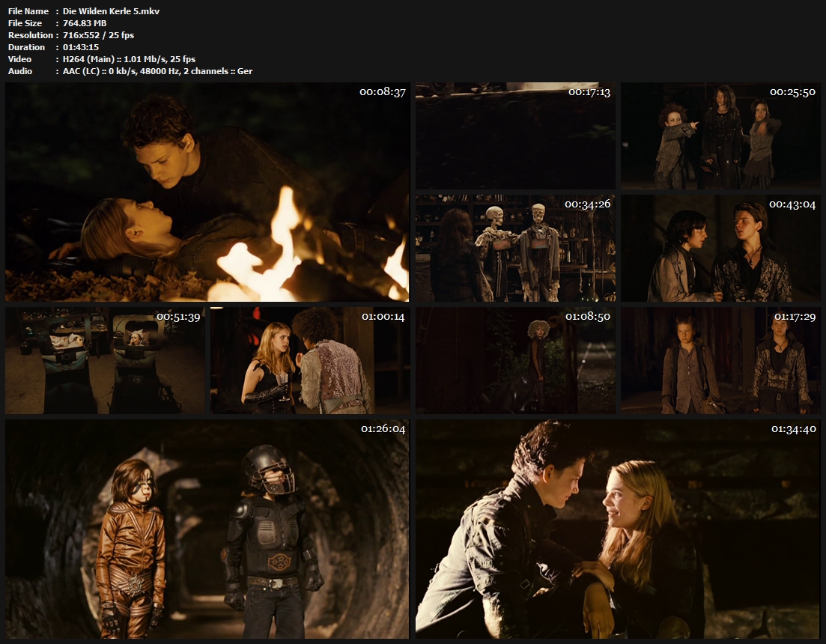Select the dark frame at 00:17:13
Screen dimensions: 826x644
(x=515, y=136)
